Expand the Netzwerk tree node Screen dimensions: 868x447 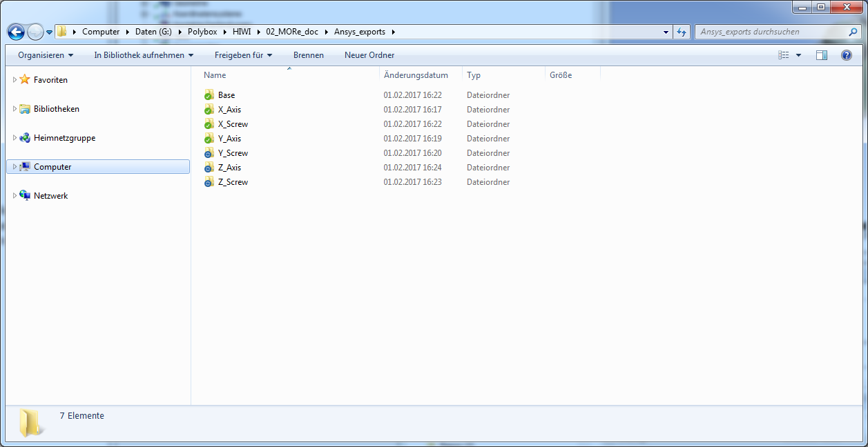coord(15,196)
